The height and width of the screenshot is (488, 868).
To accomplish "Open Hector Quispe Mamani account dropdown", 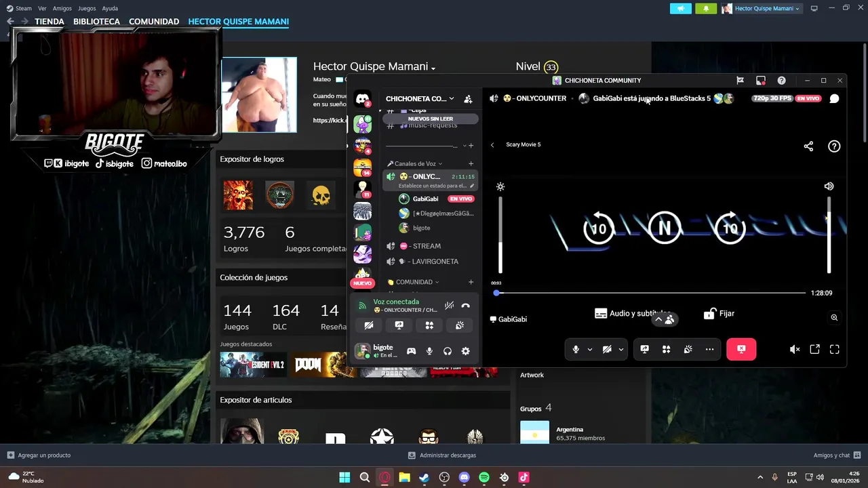I will (x=761, y=8).
